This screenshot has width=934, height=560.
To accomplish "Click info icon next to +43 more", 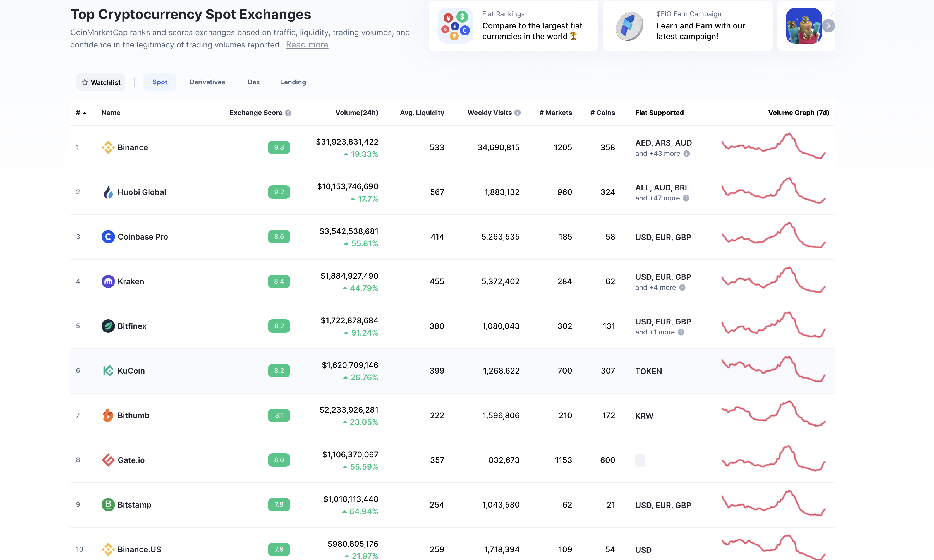I will pos(686,154).
